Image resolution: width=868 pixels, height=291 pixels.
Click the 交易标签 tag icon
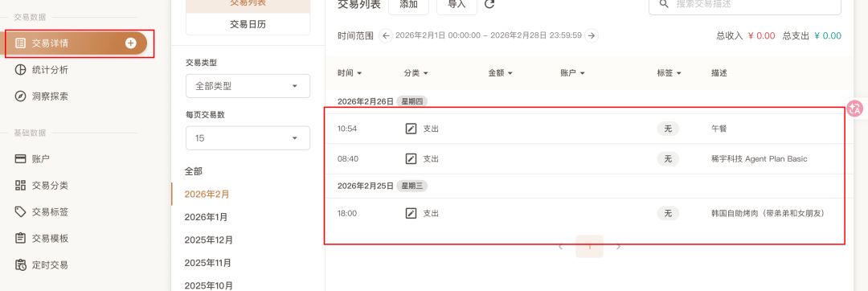point(20,212)
